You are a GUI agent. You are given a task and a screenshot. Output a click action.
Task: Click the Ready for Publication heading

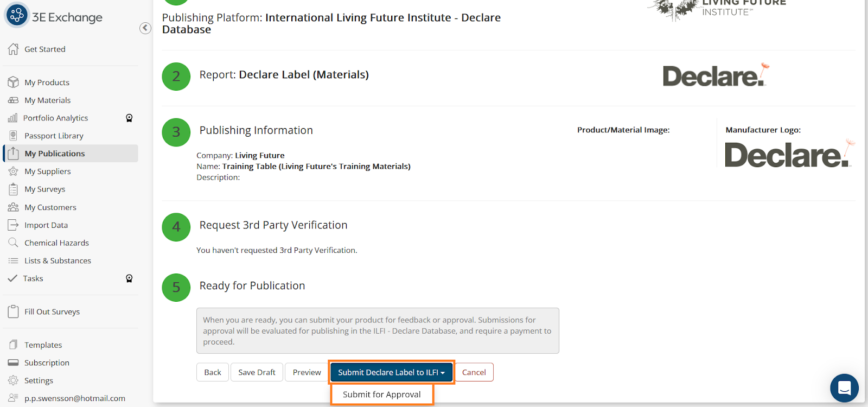(252, 286)
